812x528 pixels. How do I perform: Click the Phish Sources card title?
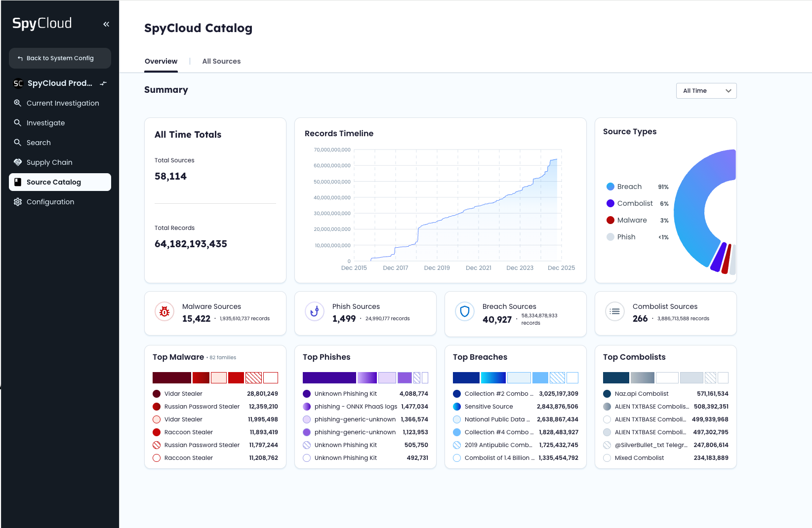tap(356, 306)
